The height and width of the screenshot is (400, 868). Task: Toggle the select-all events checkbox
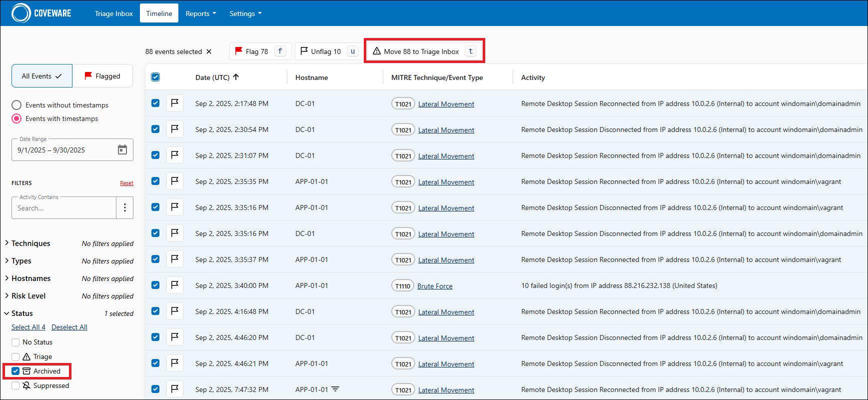[155, 77]
